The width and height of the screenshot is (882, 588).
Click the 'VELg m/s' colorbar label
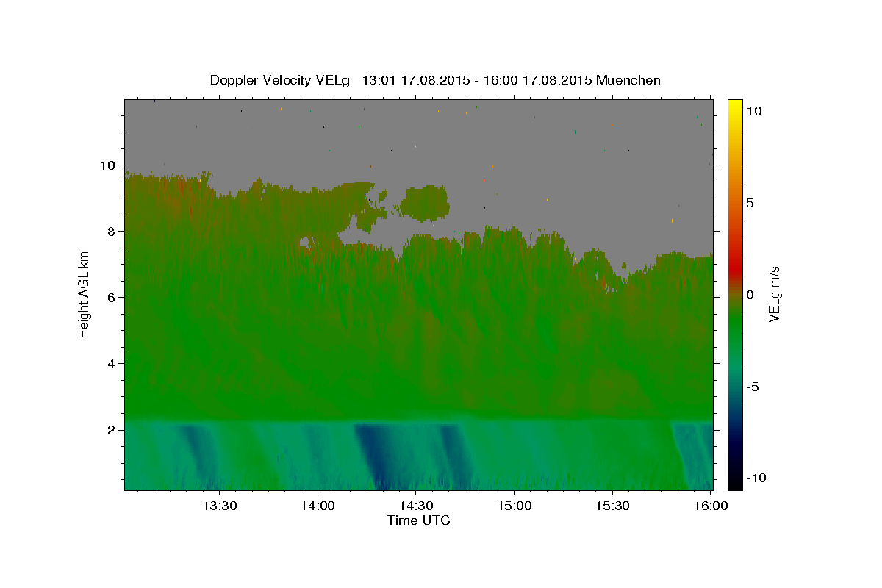pyautogui.click(x=774, y=294)
